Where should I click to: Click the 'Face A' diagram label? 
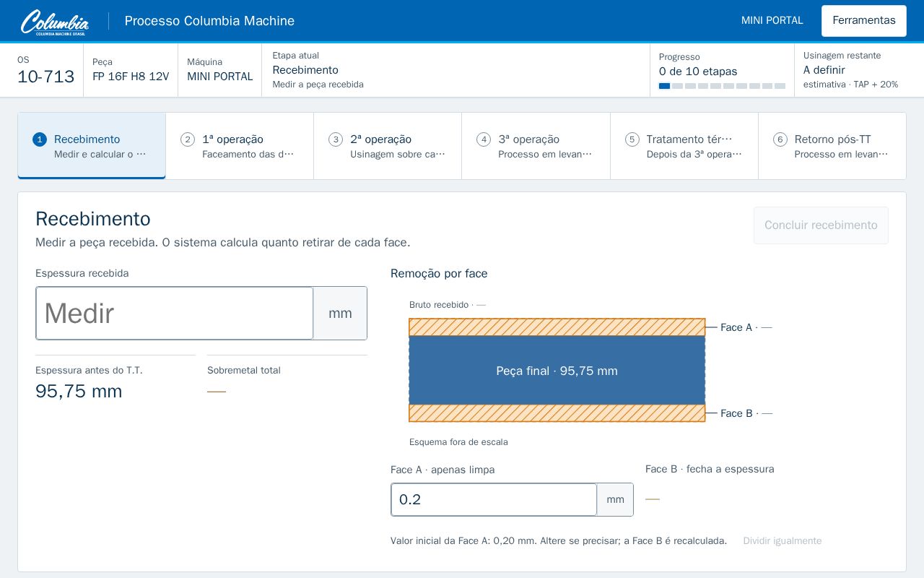[x=746, y=327]
